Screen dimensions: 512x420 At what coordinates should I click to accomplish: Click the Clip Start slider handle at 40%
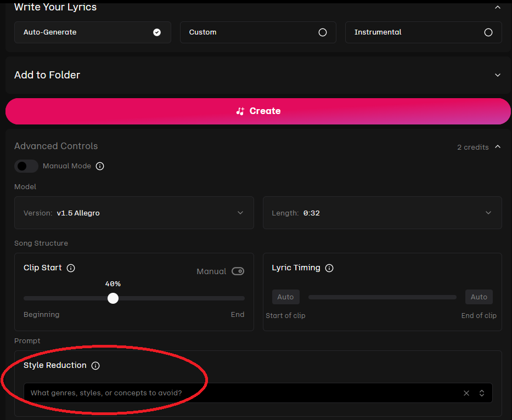point(113,298)
